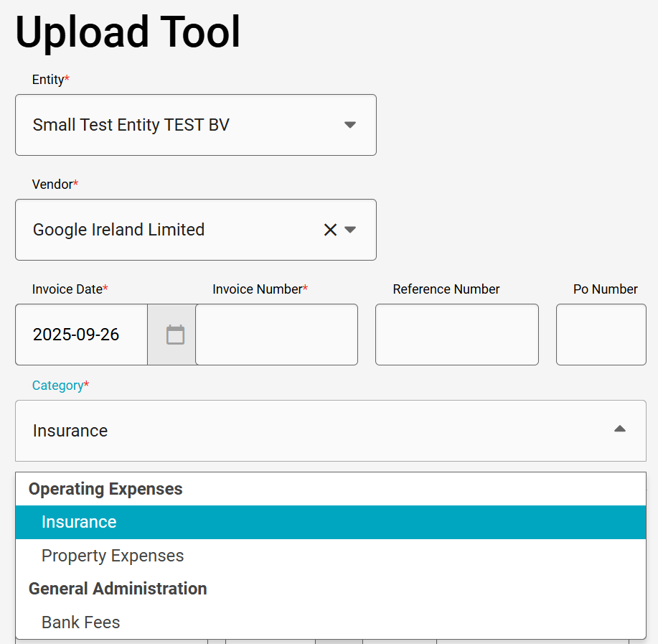Image resolution: width=658 pixels, height=644 pixels.
Task: Focus the Reference Number input field
Action: pyautogui.click(x=457, y=335)
